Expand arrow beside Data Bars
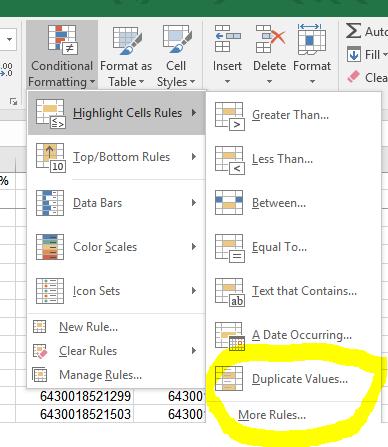 (x=194, y=202)
